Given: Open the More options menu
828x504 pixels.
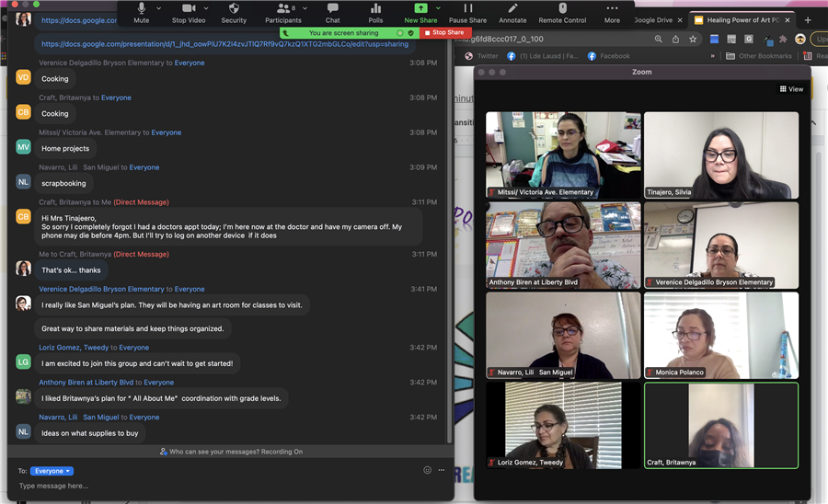Looking at the screenshot, I should point(612,13).
